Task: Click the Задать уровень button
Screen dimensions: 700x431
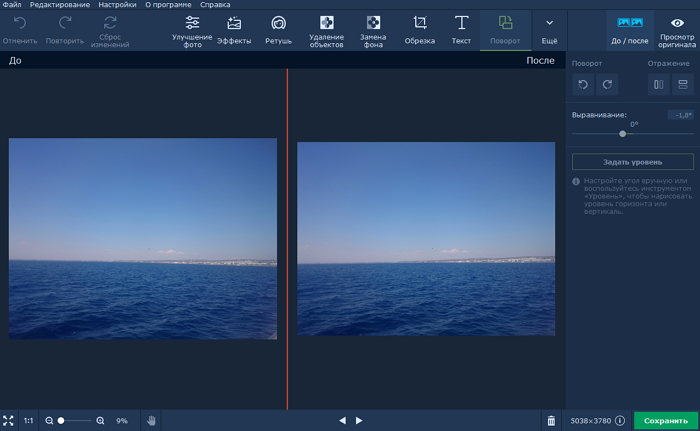Action: click(x=632, y=161)
